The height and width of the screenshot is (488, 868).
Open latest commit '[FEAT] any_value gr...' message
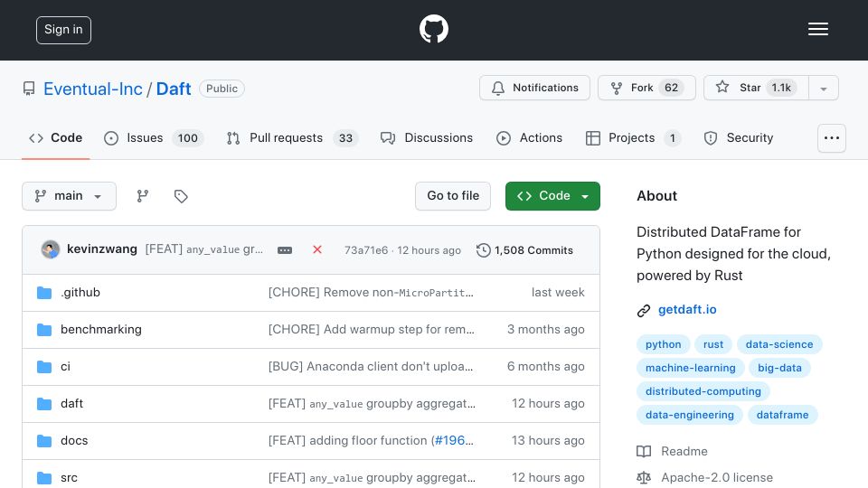tap(203, 249)
